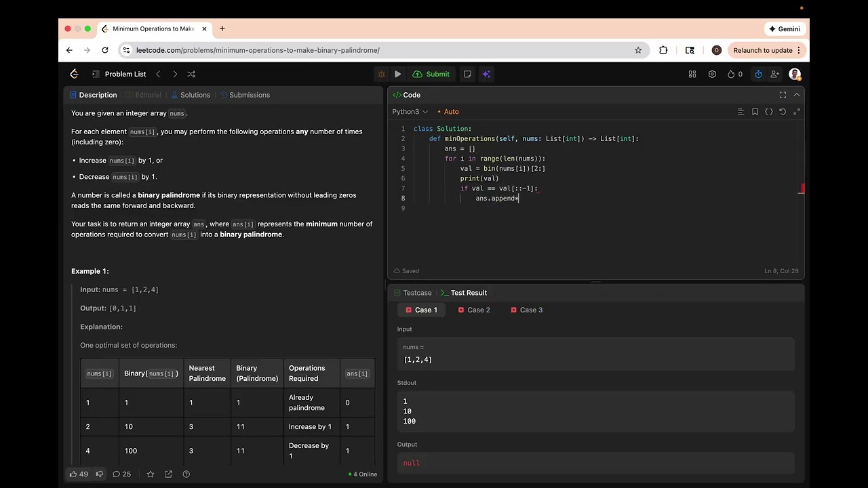Open the notes icon beside Submit
Screen dimensions: 868x488
pyautogui.click(x=467, y=74)
